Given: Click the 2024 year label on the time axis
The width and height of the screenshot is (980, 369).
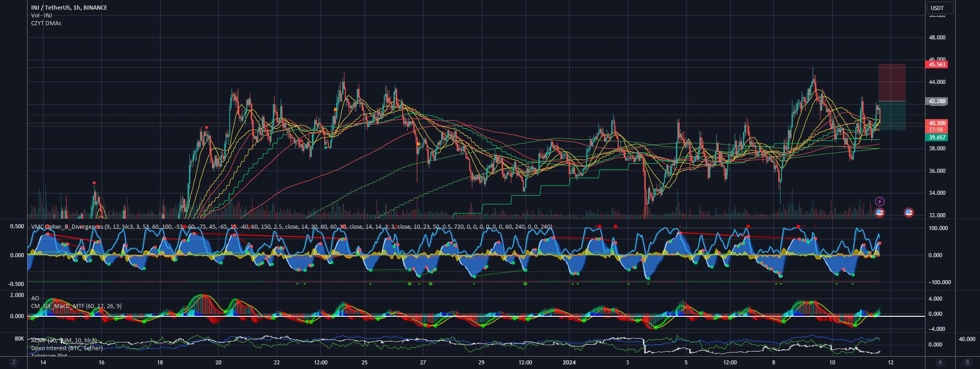Looking at the screenshot, I should click(569, 363).
